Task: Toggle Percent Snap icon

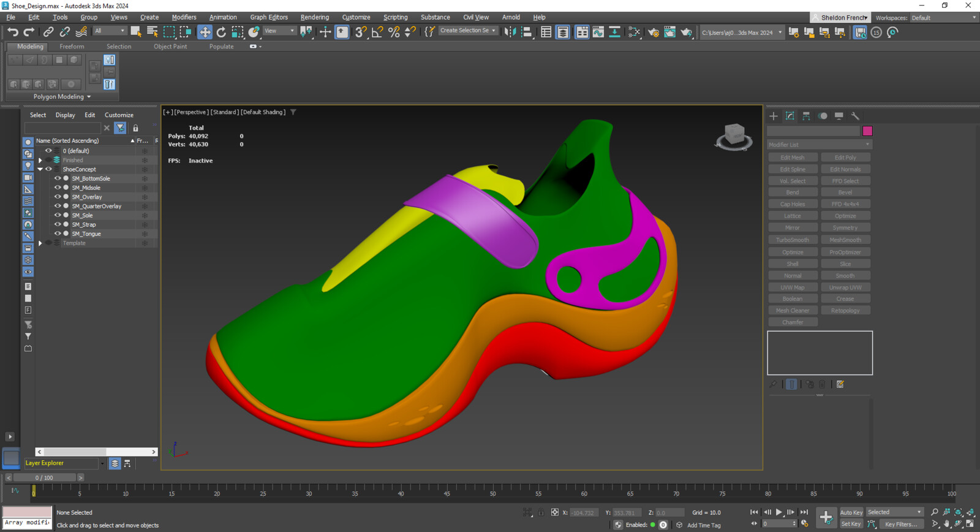Action: coord(394,32)
